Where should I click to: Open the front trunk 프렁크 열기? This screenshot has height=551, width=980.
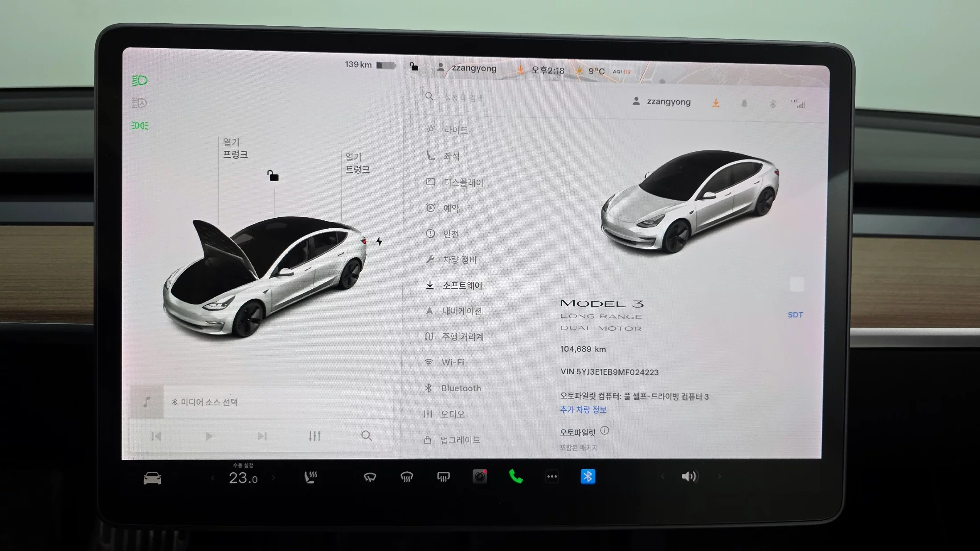point(235,148)
